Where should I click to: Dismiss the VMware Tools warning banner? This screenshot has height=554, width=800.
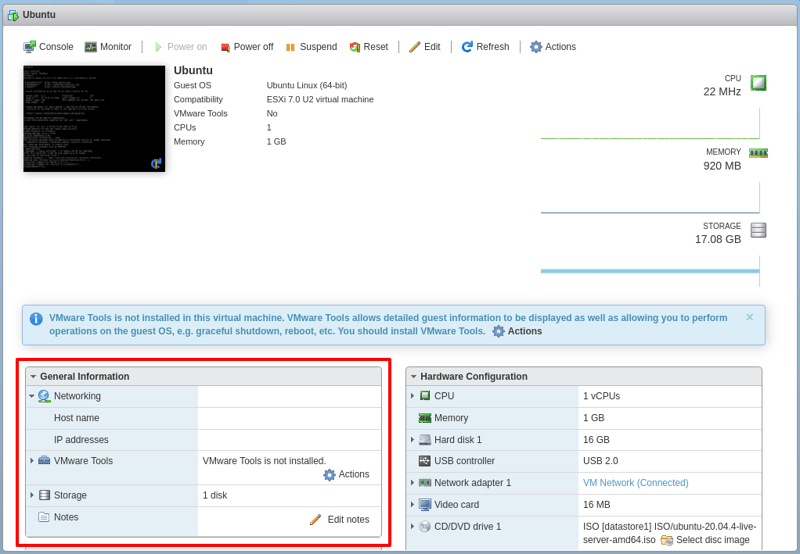(750, 317)
